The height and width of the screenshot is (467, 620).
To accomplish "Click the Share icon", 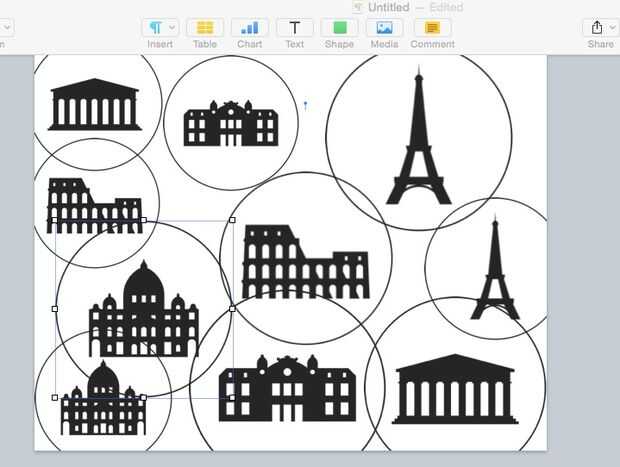I will [x=597, y=28].
